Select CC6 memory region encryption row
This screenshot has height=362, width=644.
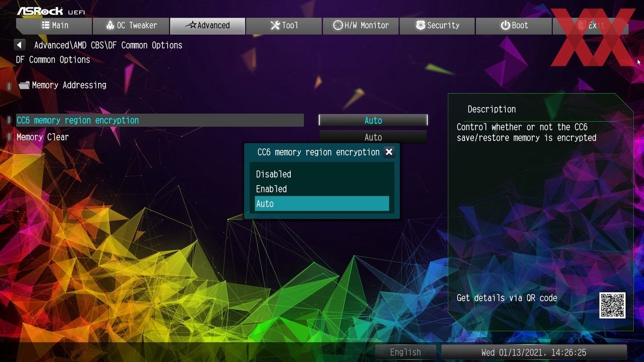160,120
